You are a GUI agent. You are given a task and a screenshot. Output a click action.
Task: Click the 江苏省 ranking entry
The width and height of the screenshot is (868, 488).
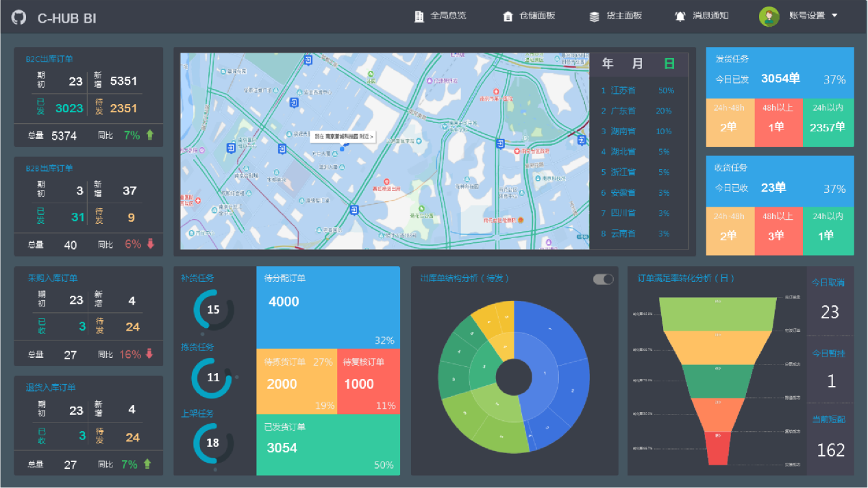(623, 90)
